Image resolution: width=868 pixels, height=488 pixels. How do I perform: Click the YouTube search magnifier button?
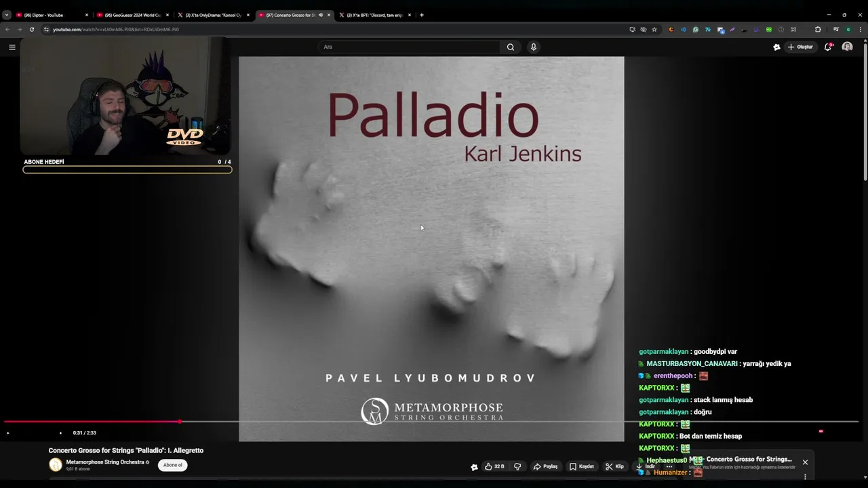(x=511, y=47)
